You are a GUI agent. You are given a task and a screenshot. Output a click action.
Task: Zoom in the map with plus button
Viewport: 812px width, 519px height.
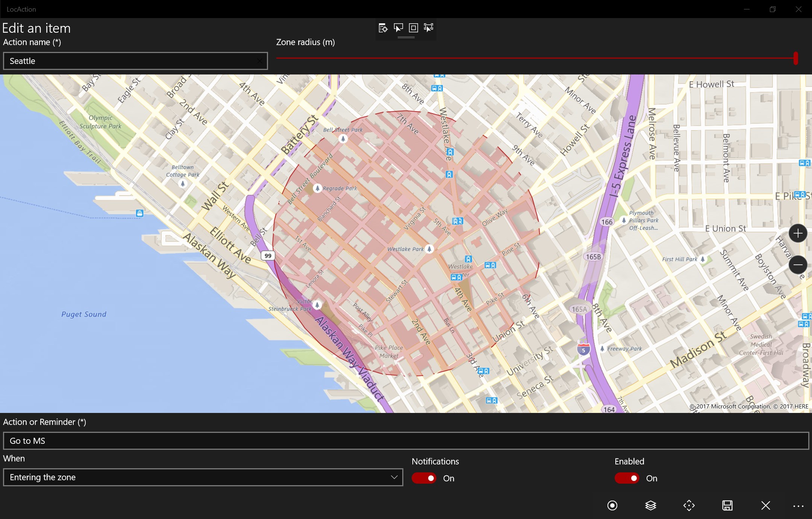(798, 234)
